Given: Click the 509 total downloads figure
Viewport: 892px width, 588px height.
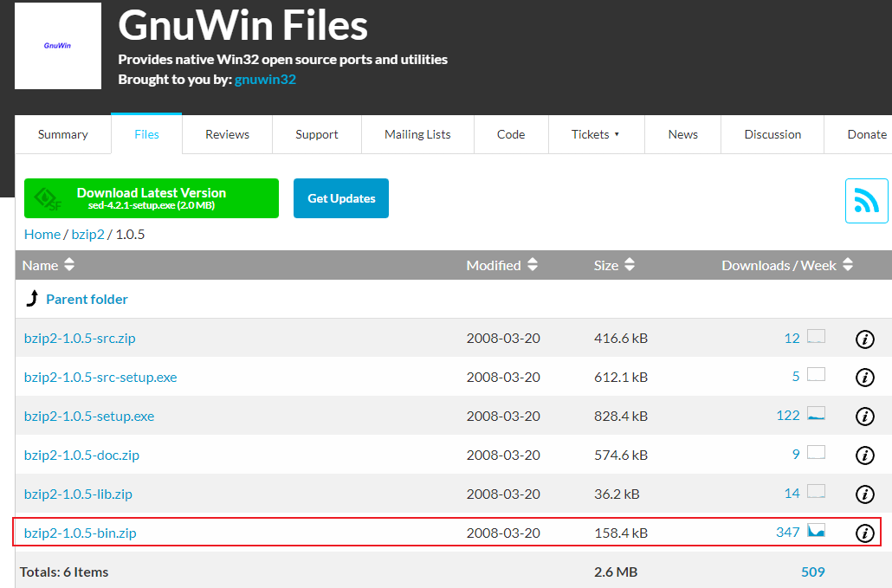Looking at the screenshot, I should (813, 572).
